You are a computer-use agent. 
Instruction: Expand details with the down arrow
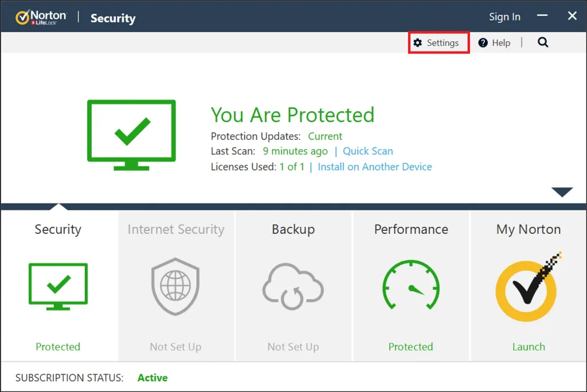(x=562, y=192)
